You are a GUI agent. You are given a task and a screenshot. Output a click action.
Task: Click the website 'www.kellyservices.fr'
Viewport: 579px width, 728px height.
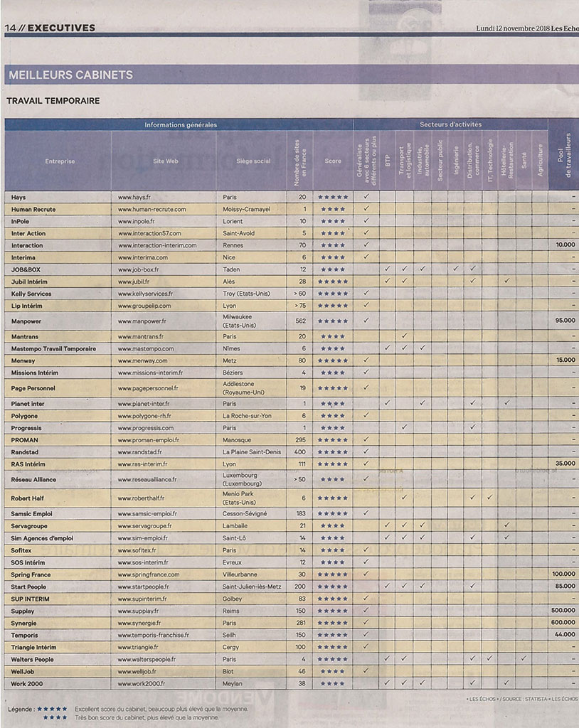pos(145,294)
